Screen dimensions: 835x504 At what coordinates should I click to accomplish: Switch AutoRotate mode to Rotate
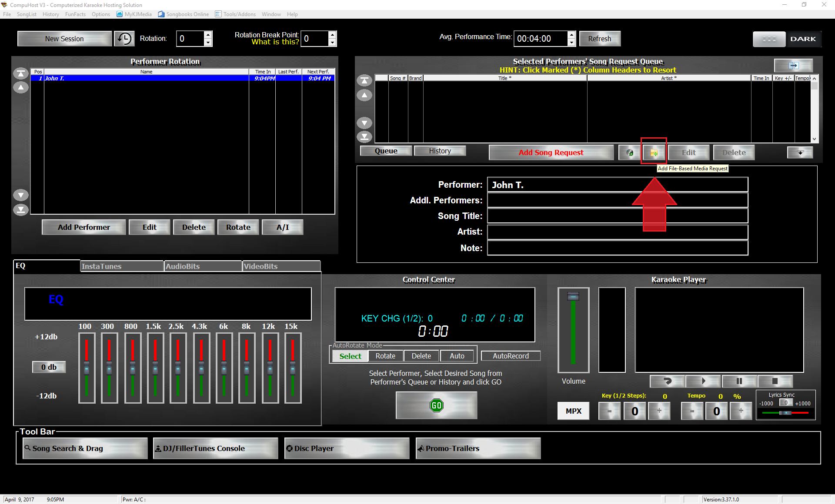[x=385, y=356]
